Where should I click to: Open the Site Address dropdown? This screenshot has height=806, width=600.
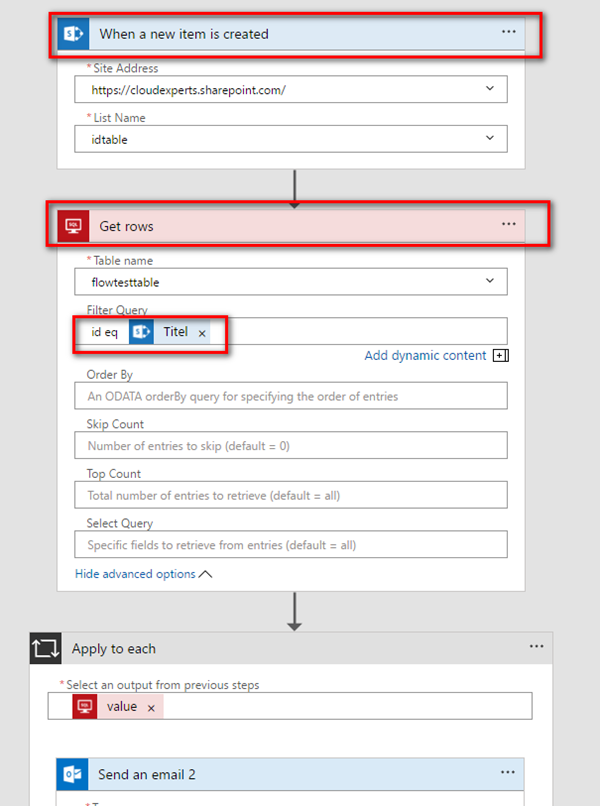pos(490,88)
